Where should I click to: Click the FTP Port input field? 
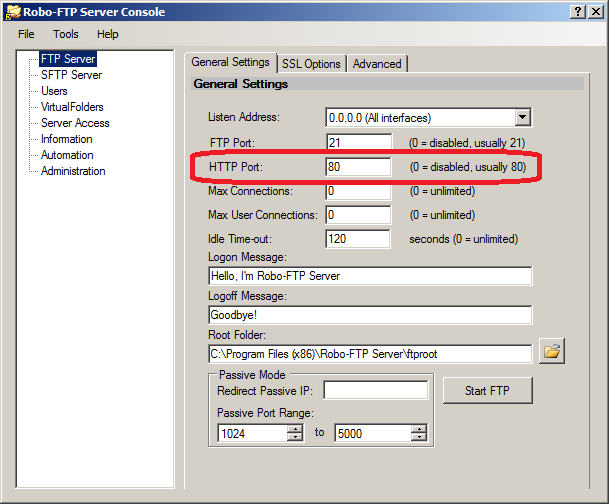pyautogui.click(x=359, y=143)
